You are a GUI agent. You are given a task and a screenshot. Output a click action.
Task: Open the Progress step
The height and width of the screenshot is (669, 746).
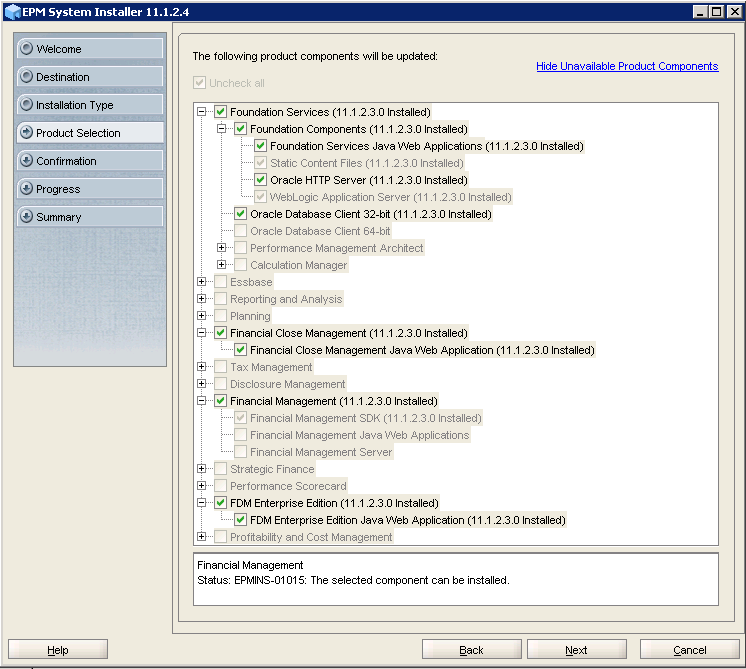(x=90, y=188)
